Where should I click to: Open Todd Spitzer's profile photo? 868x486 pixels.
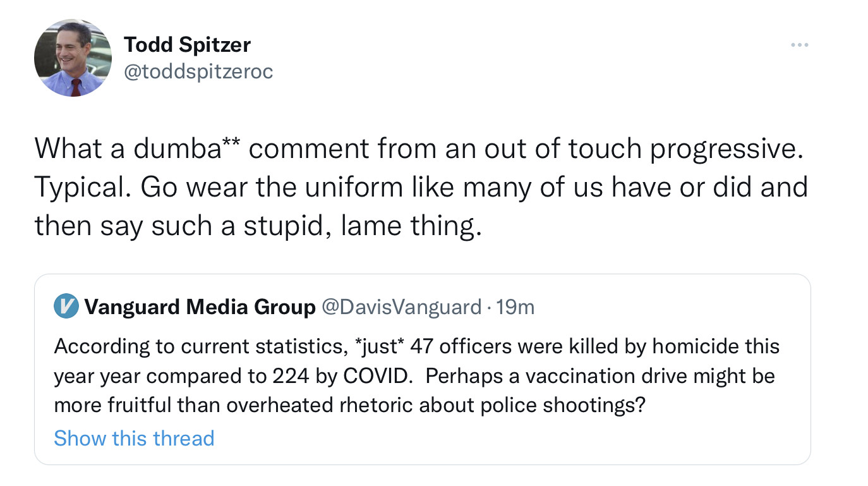73,58
